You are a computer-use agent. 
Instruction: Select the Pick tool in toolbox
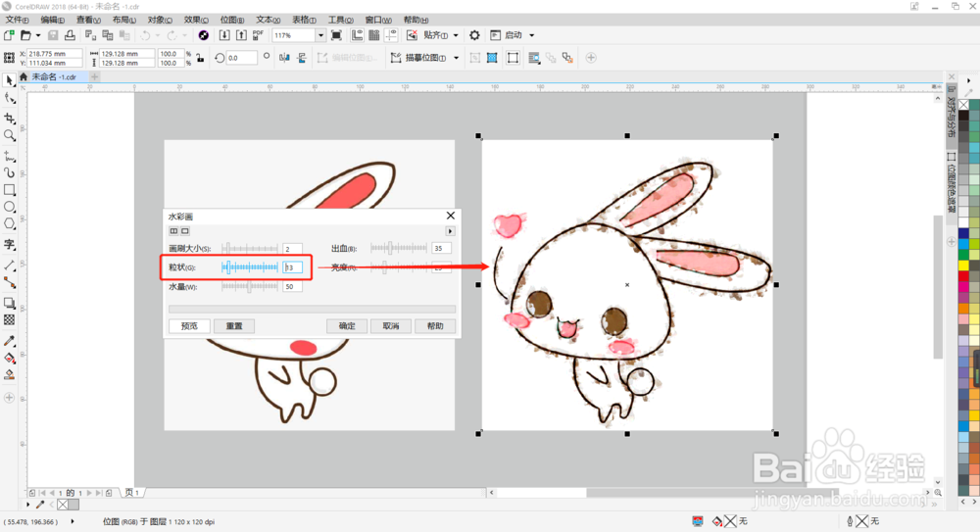(10, 80)
